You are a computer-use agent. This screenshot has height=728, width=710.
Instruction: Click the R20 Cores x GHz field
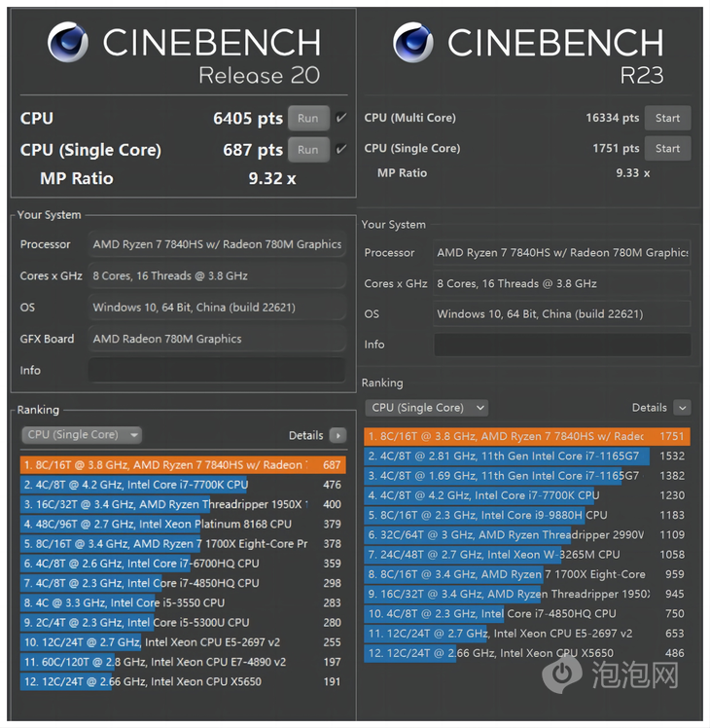point(217,275)
